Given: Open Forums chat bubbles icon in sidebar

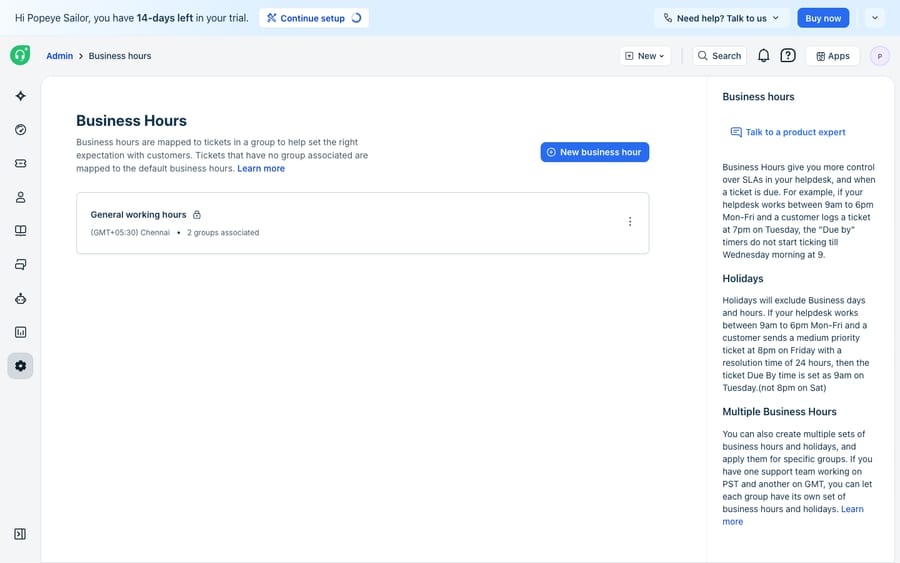Looking at the screenshot, I should coord(21,265).
